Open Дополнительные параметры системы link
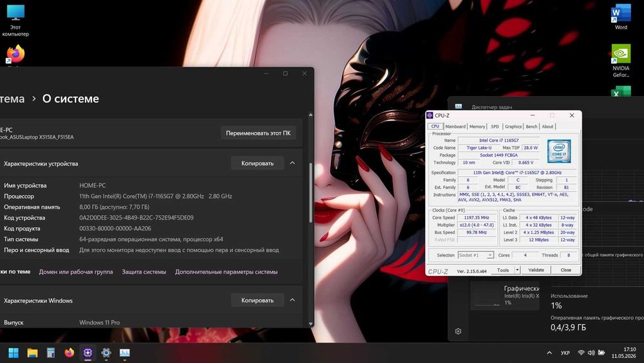 coord(226,271)
